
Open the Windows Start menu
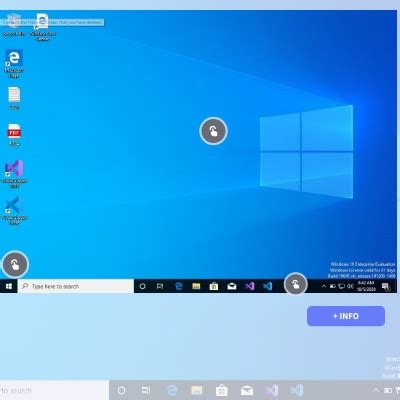(x=9, y=286)
